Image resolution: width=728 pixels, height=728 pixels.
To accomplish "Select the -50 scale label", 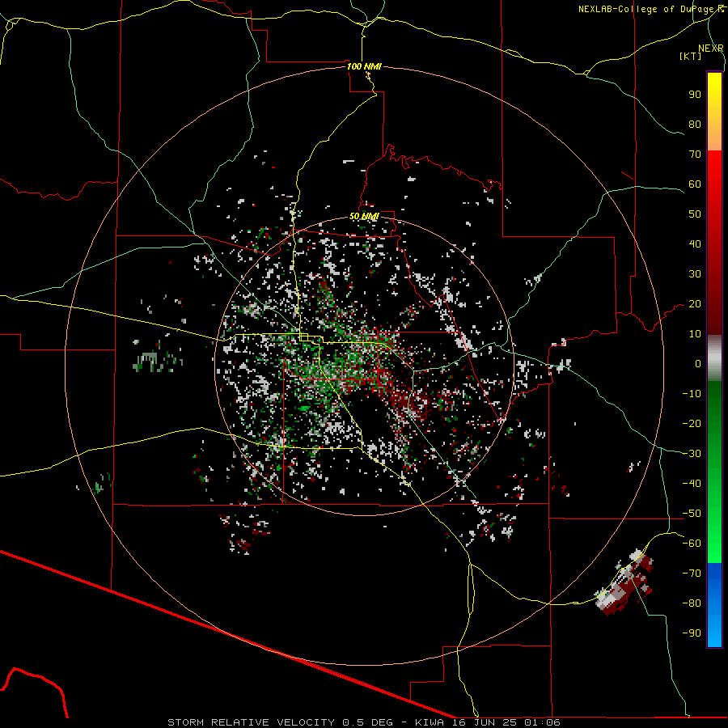I will coord(692,514).
